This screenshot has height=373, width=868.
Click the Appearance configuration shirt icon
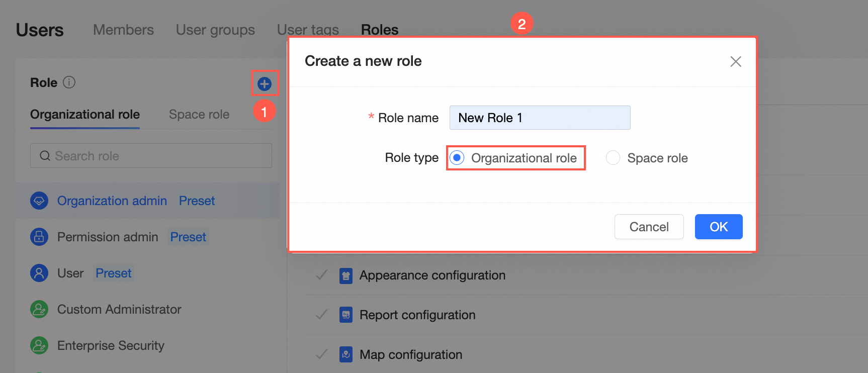point(346,275)
